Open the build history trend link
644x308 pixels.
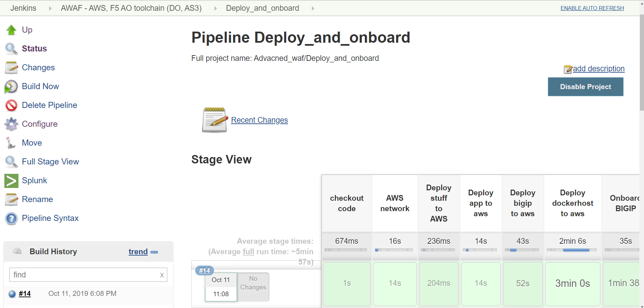pos(138,252)
